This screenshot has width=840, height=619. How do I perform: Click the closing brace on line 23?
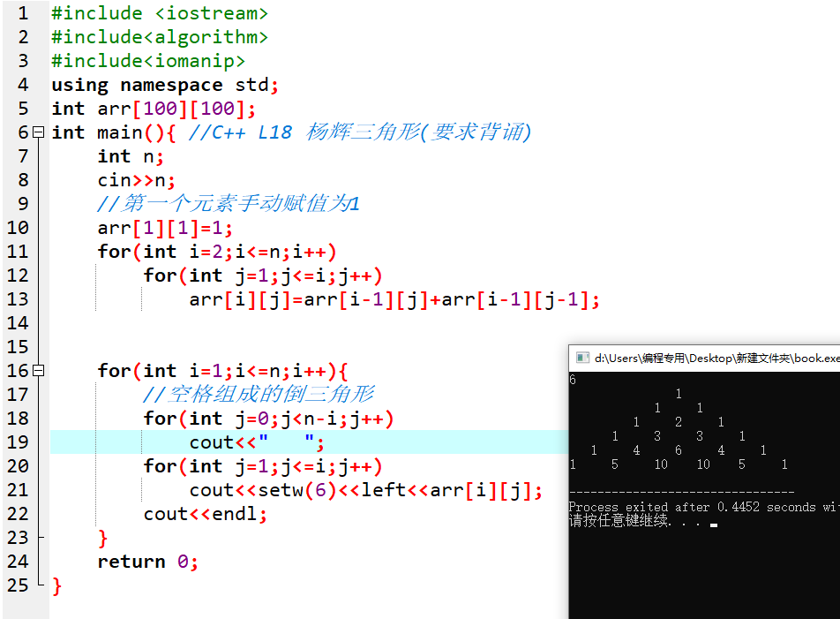103,538
